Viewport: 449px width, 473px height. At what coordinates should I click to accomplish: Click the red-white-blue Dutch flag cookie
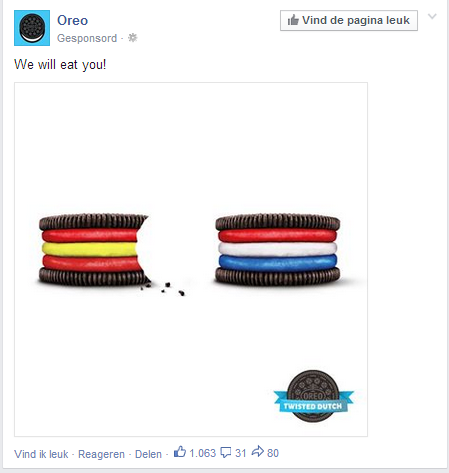pos(278,250)
